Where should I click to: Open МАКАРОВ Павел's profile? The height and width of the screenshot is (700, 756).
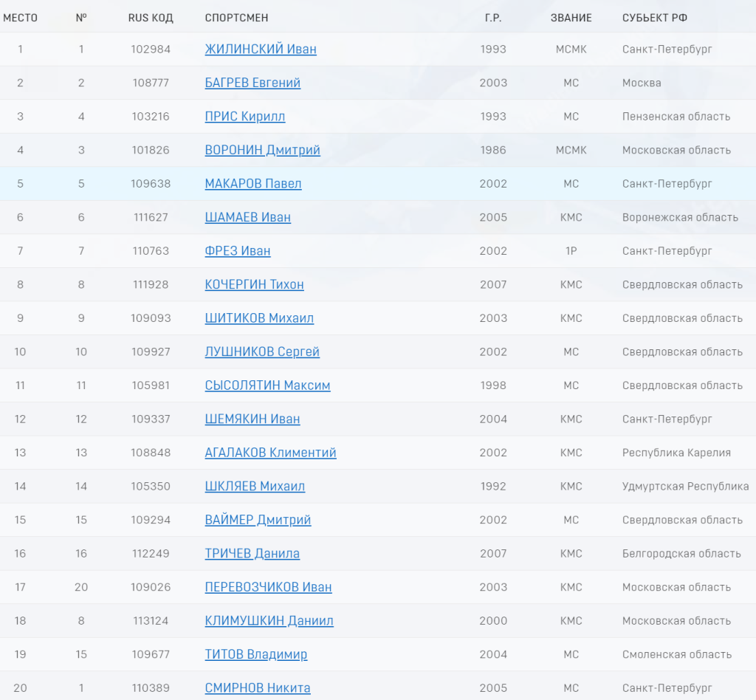pos(252,184)
